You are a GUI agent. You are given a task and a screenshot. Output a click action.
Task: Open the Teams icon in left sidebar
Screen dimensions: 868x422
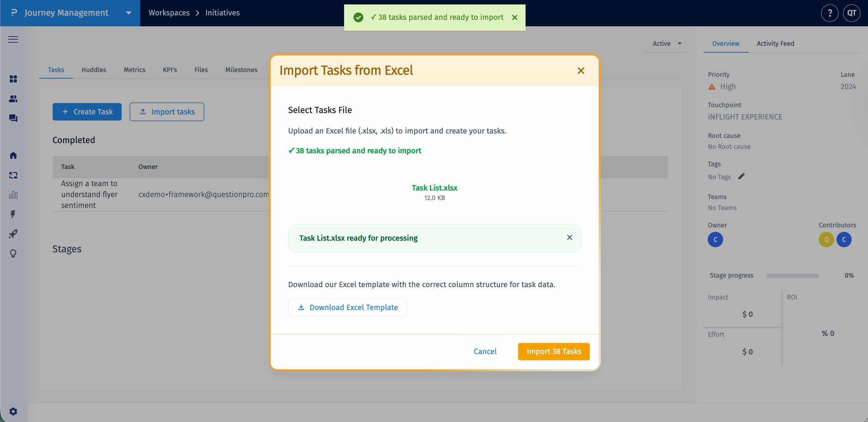(13, 99)
